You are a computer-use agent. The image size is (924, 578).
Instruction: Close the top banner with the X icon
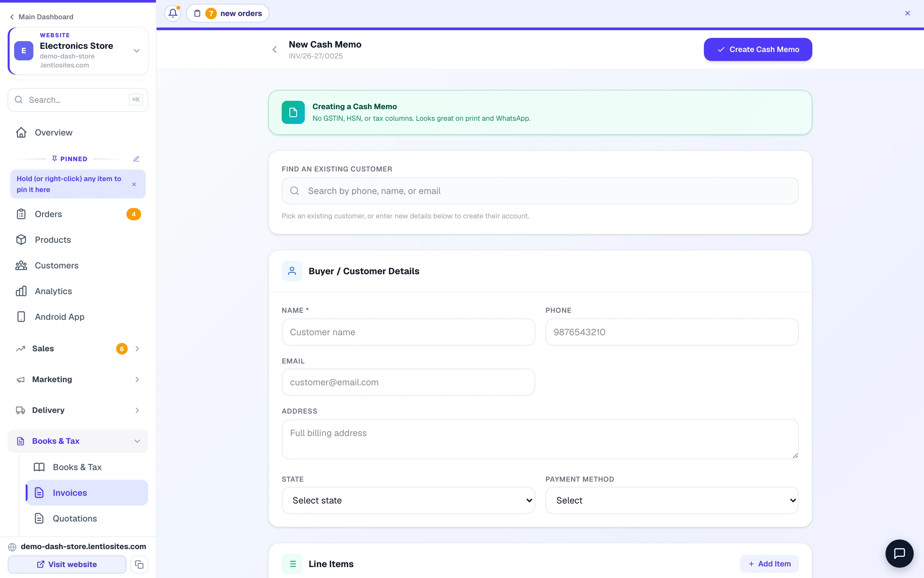(908, 13)
